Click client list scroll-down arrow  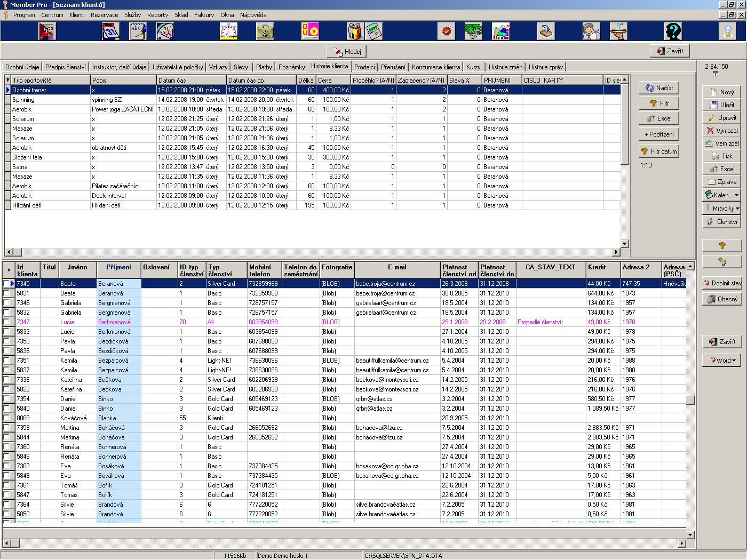(x=690, y=534)
